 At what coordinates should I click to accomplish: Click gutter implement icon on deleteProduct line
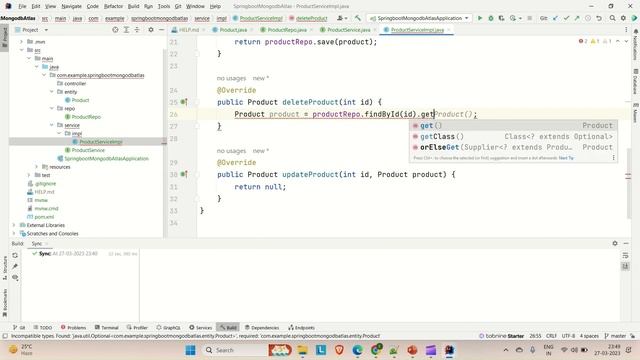tap(184, 102)
